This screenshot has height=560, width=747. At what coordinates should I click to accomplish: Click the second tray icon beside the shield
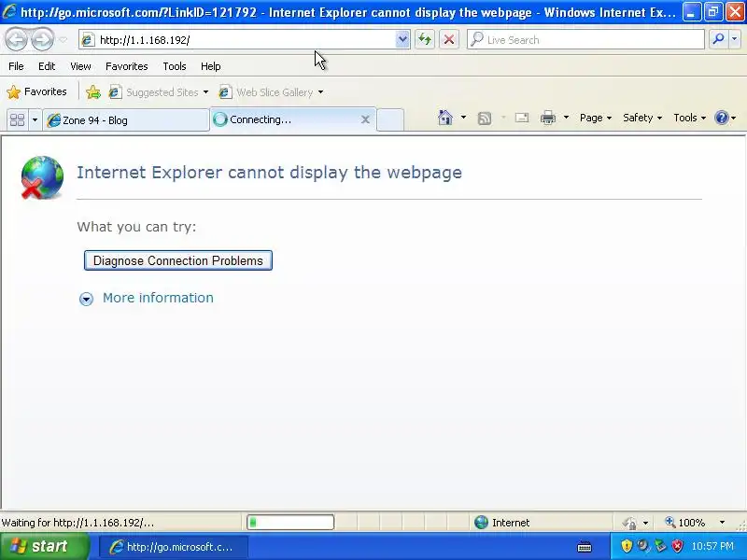point(643,546)
